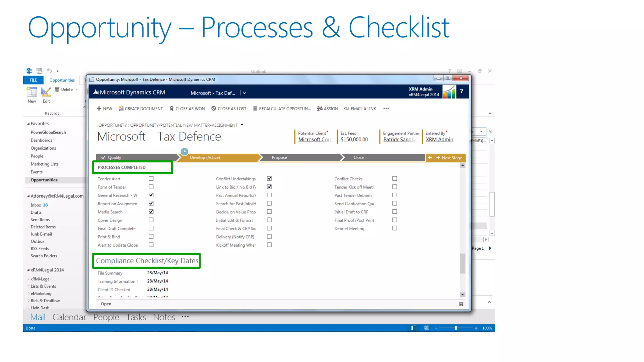Click the send/receive icon in Outlook title bar
Image resolution: width=644 pixels, height=362 pixels.
tap(39, 71)
